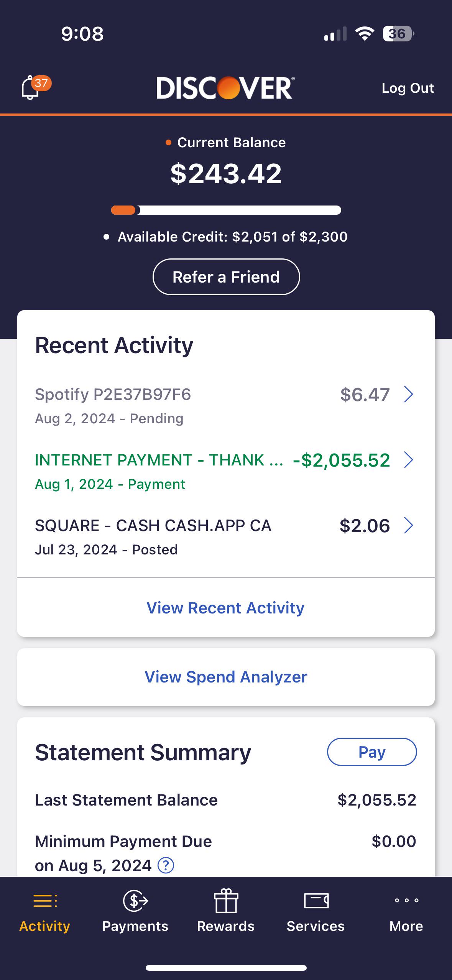Switch to the Services tab label
452x980 pixels.
[x=316, y=926]
